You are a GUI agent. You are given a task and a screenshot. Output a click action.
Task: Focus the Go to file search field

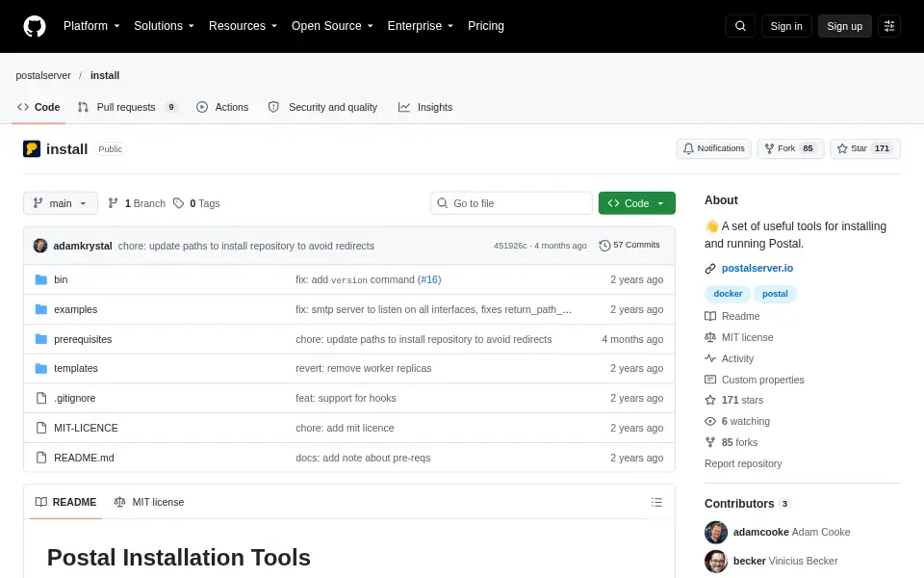tap(511, 203)
